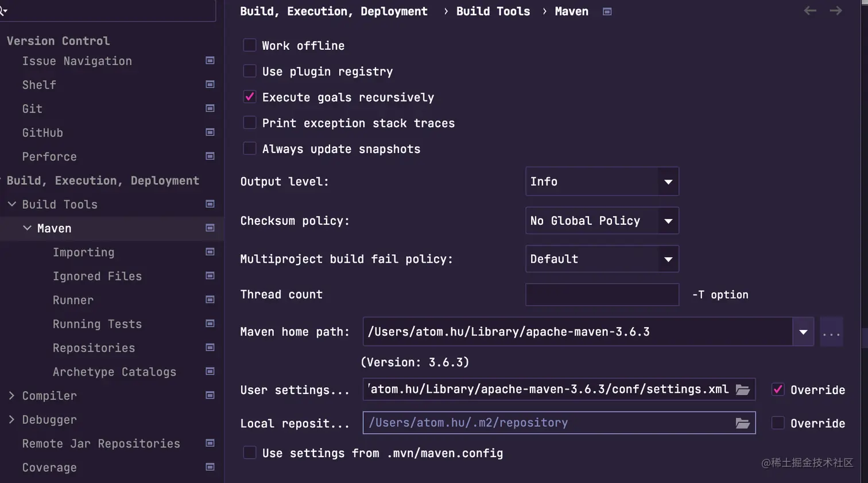Screen dimensions: 868x483
Task: Collapse the Maven tree node
Action: pos(27,228)
